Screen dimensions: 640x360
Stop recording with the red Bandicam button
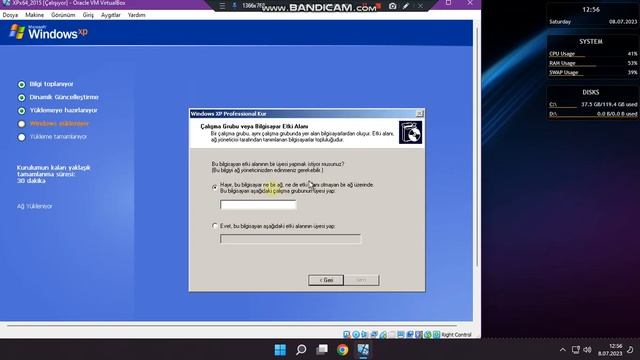[x=378, y=6]
